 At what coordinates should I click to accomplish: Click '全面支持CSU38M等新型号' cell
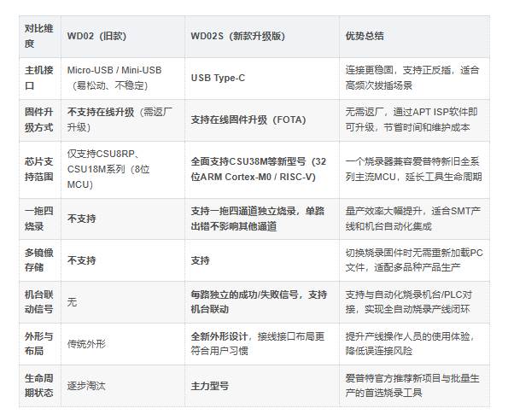(x=262, y=170)
